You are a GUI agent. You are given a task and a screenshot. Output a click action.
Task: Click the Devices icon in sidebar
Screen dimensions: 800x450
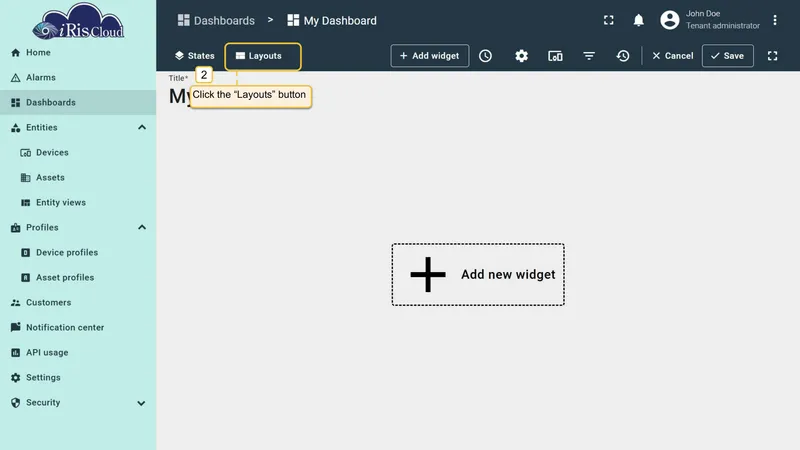pos(26,153)
